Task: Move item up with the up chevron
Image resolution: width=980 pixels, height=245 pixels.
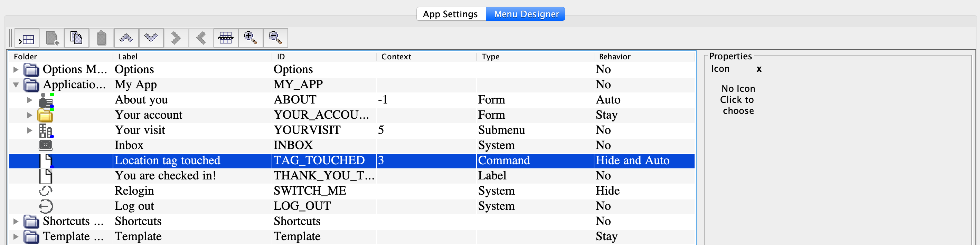Action: (x=126, y=38)
